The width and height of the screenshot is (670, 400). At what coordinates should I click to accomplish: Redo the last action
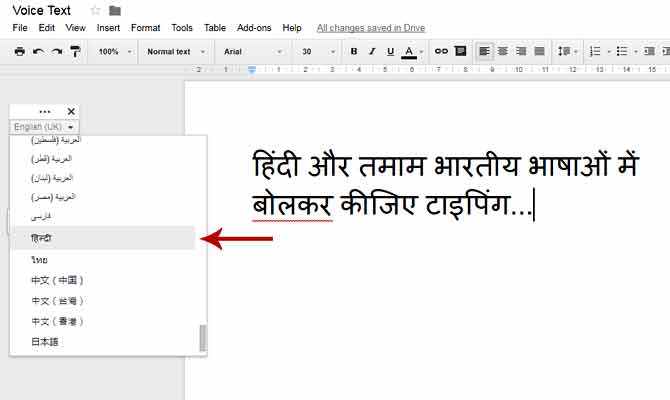pyautogui.click(x=57, y=52)
